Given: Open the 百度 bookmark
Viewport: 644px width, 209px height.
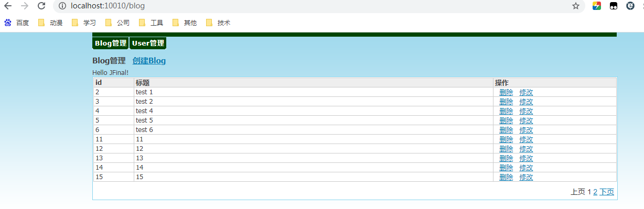Looking at the screenshot, I should coord(17,23).
